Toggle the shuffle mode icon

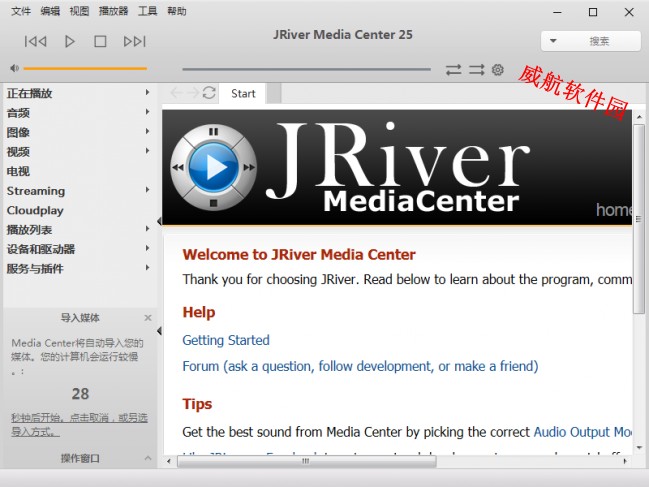[476, 70]
